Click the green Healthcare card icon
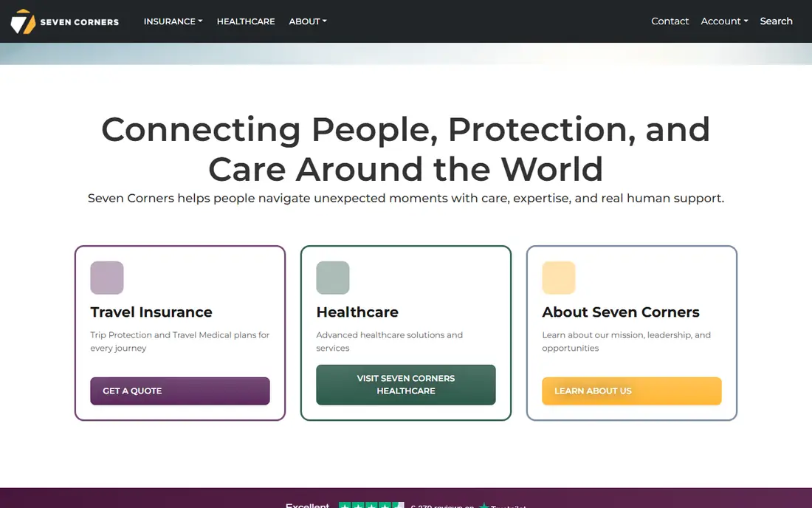The height and width of the screenshot is (508, 812). click(332, 278)
